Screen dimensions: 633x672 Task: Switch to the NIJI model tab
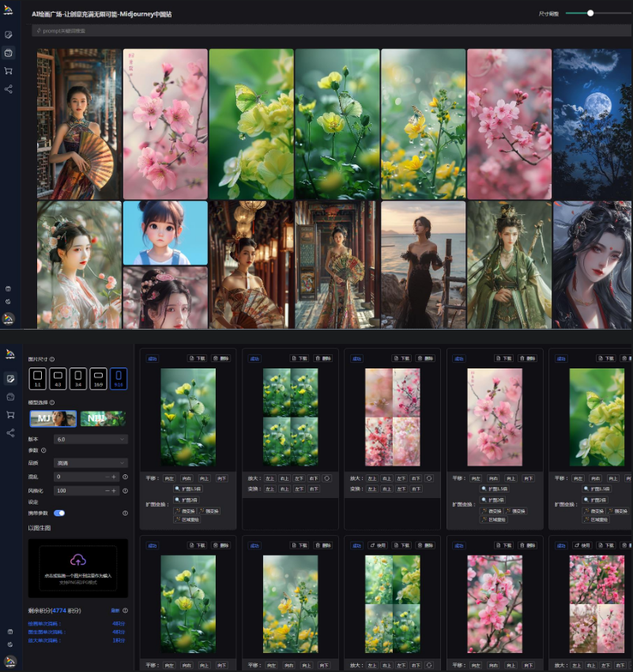coord(102,419)
